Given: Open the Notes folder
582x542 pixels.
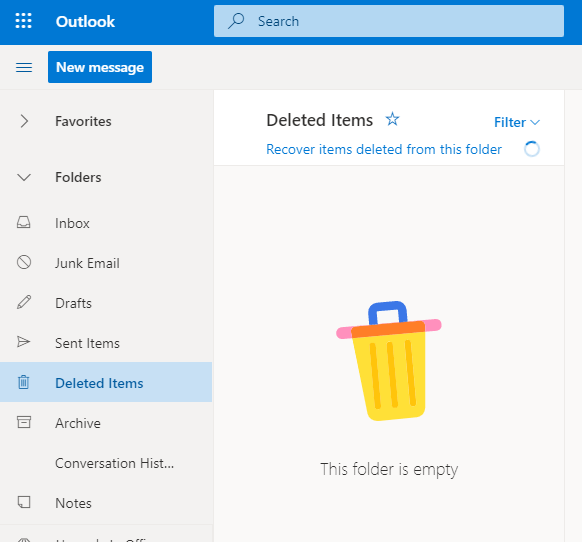Looking at the screenshot, I should [x=106, y=503].
